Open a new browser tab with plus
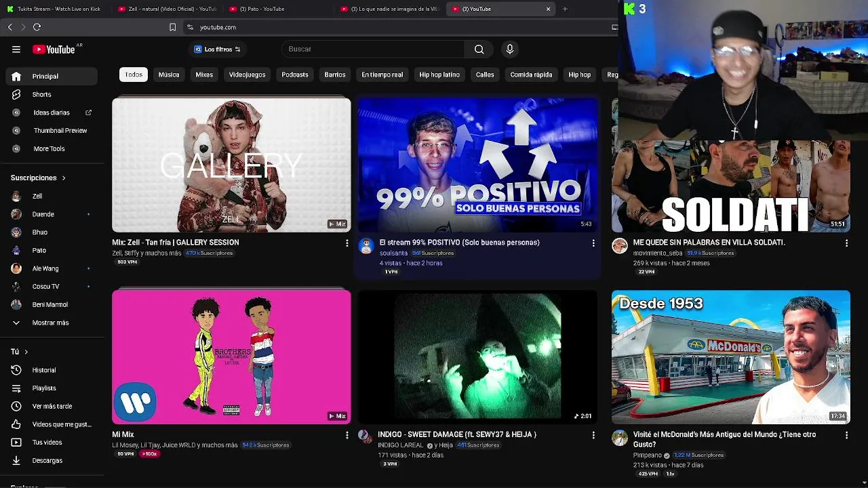868x488 pixels. pyautogui.click(x=565, y=9)
